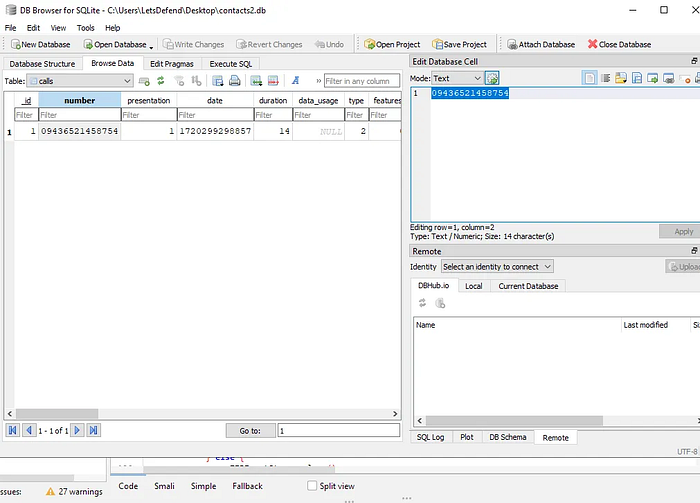Click the database clone icon in Remote pane
This screenshot has height=503, width=700.
tap(440, 303)
